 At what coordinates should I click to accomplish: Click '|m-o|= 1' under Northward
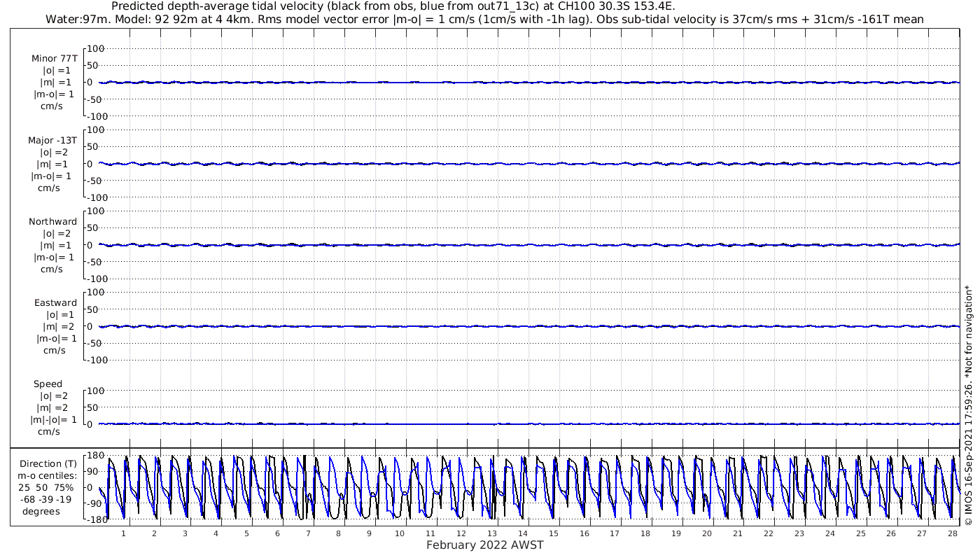[54, 258]
